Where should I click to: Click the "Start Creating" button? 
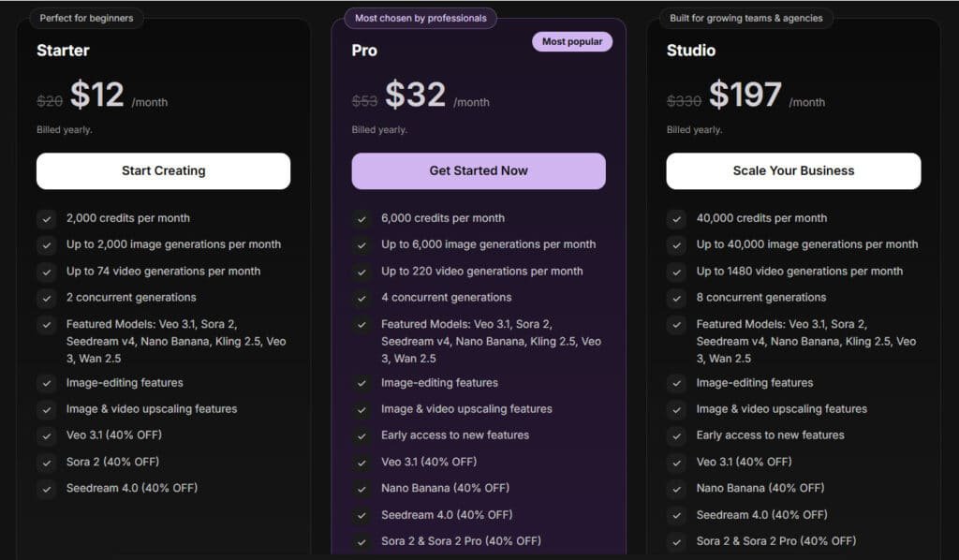163,170
